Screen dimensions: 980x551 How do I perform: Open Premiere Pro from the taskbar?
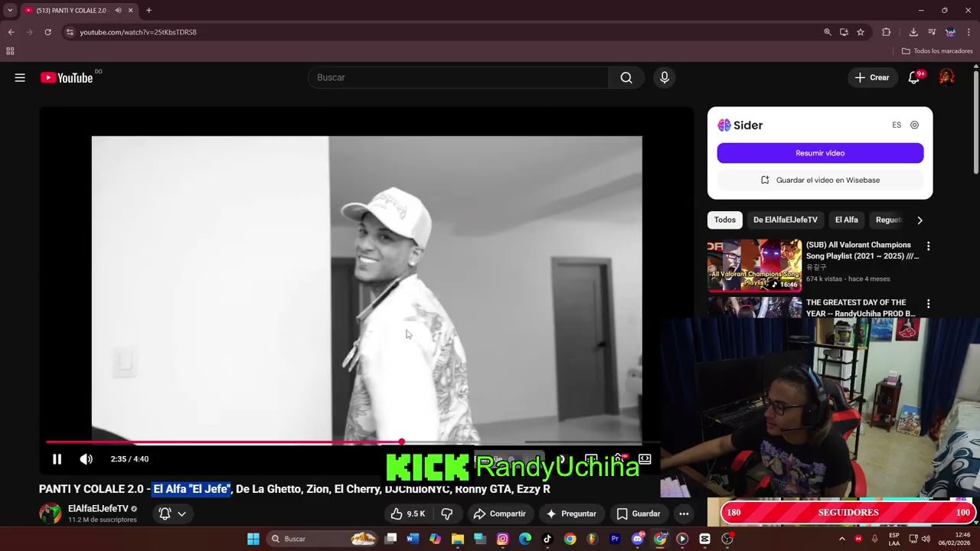point(615,539)
